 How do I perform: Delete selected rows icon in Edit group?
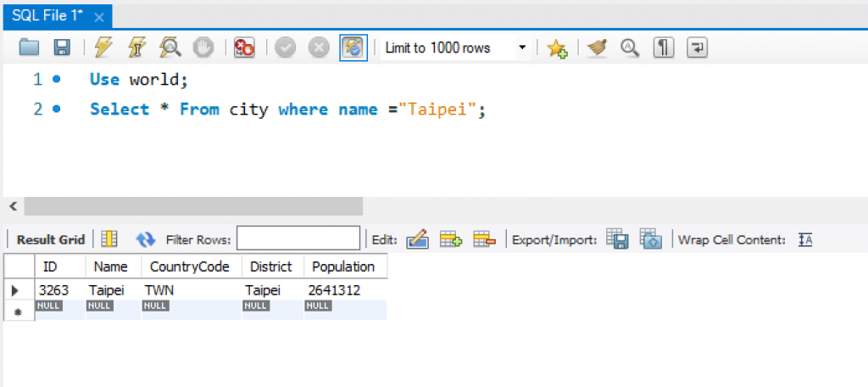tap(484, 239)
